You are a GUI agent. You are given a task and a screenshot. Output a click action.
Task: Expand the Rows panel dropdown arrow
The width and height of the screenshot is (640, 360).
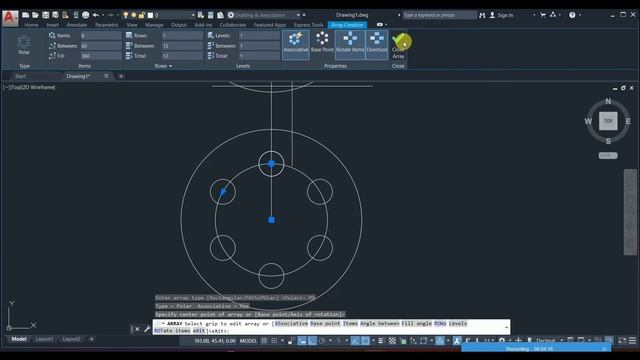click(170, 66)
